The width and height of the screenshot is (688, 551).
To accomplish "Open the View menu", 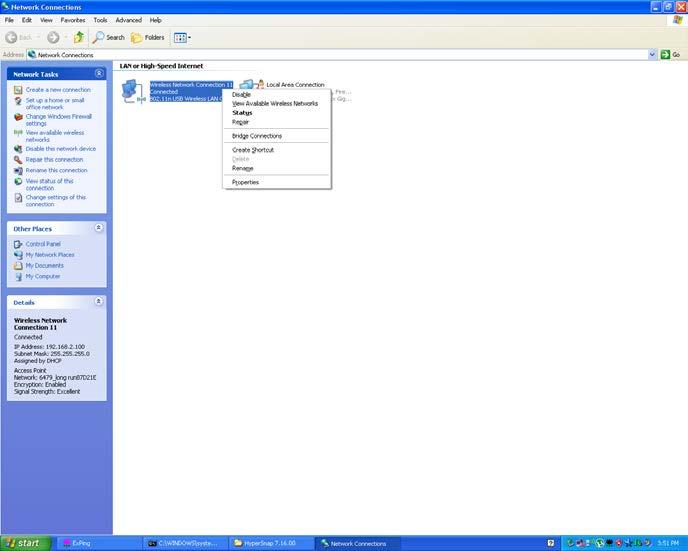I will click(46, 20).
